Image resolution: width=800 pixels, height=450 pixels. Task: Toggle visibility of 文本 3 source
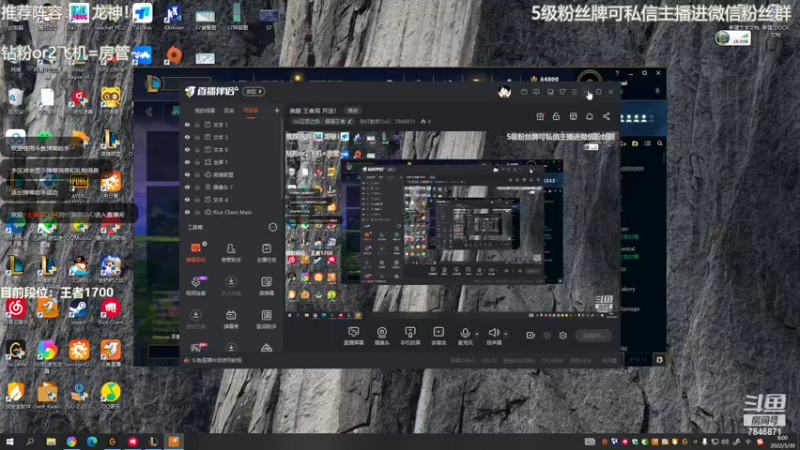pyautogui.click(x=187, y=137)
